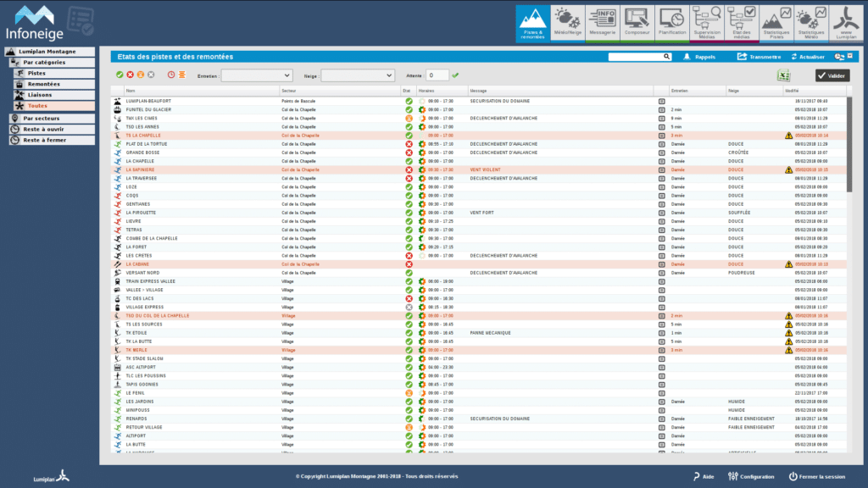Click the Lumiplan logo in the footer

click(52, 476)
